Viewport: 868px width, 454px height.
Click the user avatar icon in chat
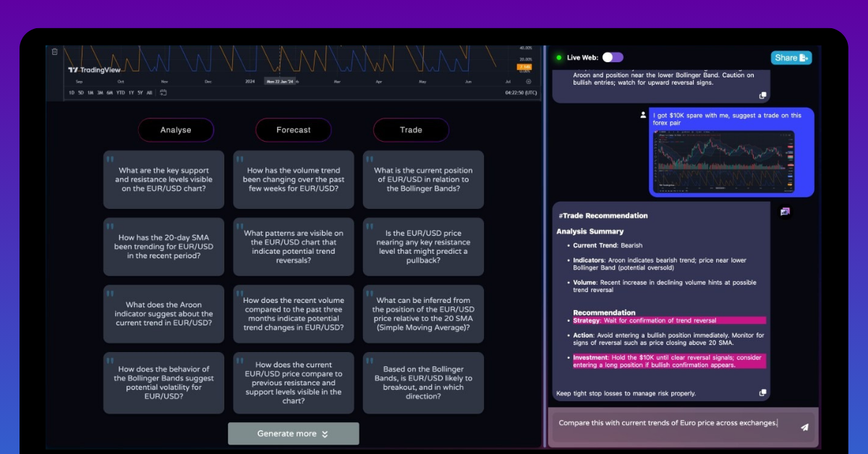[x=642, y=115]
